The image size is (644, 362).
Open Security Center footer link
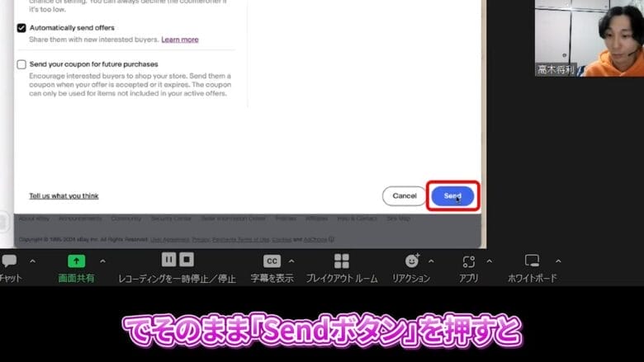coord(171,219)
